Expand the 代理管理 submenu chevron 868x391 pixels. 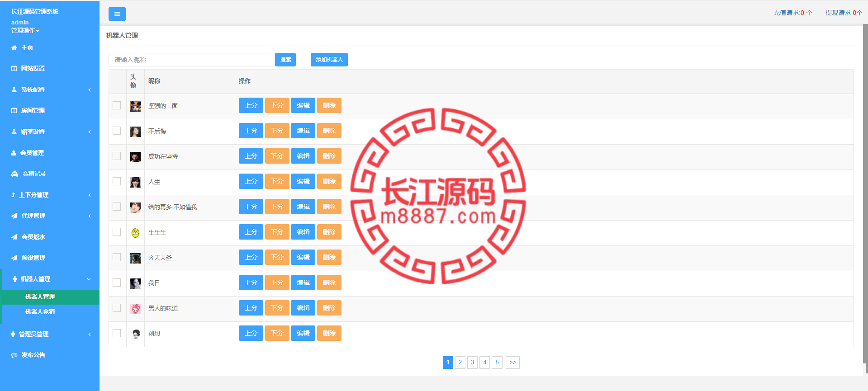click(90, 216)
